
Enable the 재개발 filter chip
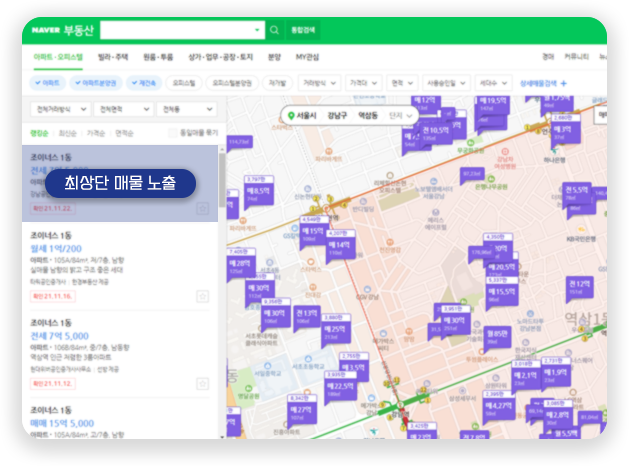(277, 83)
